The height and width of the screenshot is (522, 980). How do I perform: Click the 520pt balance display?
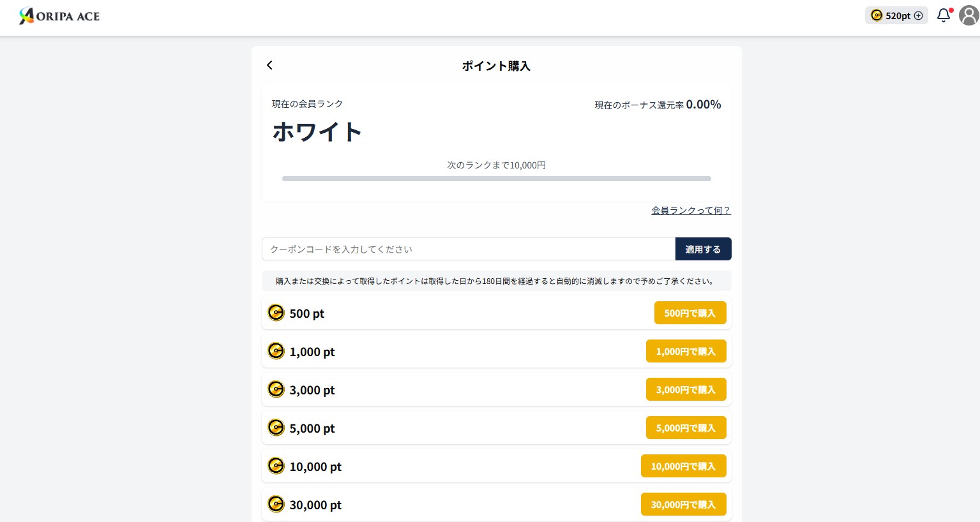pos(897,16)
